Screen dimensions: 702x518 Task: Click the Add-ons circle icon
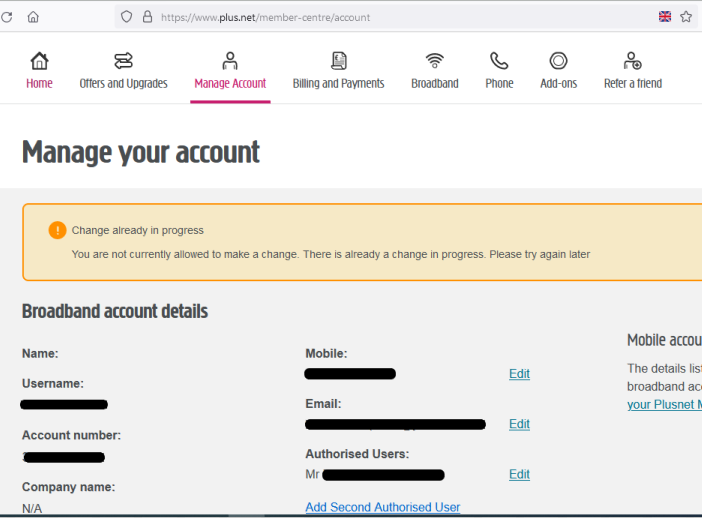(x=558, y=61)
